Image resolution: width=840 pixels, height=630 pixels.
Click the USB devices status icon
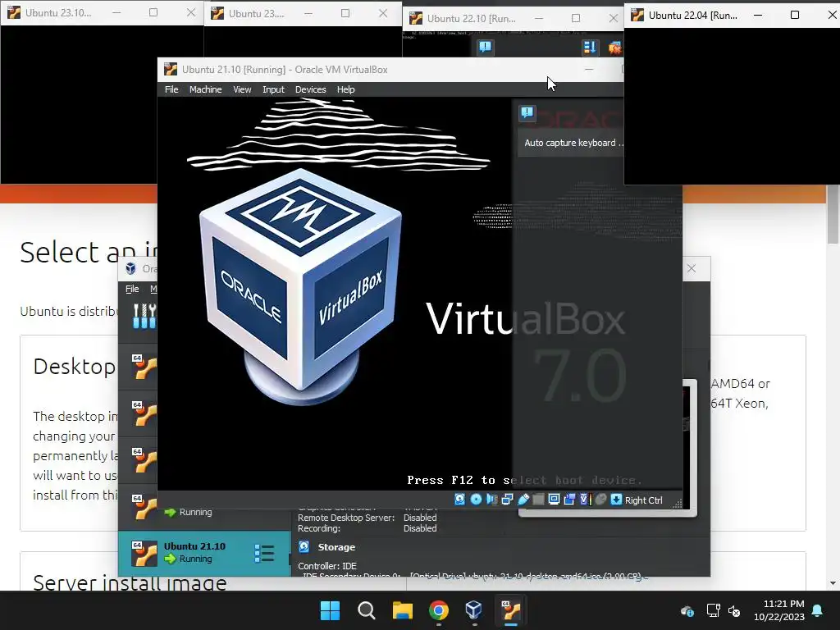pos(523,500)
